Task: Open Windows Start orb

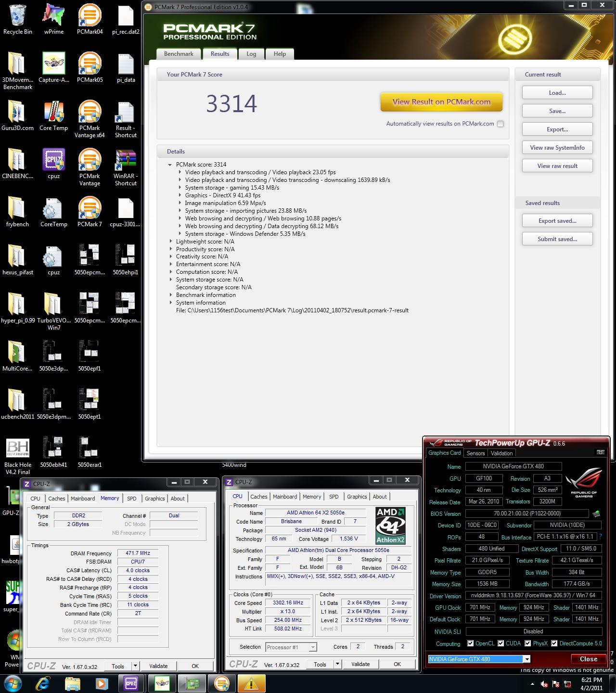Action: [x=12, y=683]
